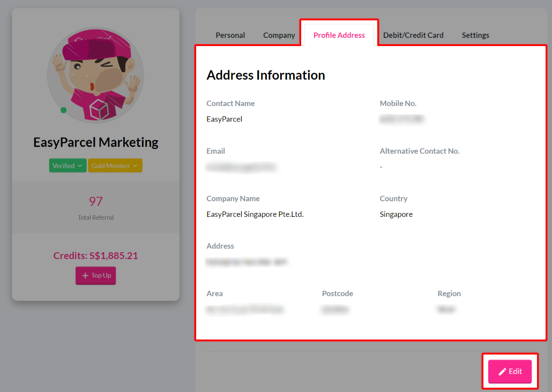Image resolution: width=552 pixels, height=392 pixels.
Task: Click the Mobile No. field label
Action: pyautogui.click(x=398, y=103)
